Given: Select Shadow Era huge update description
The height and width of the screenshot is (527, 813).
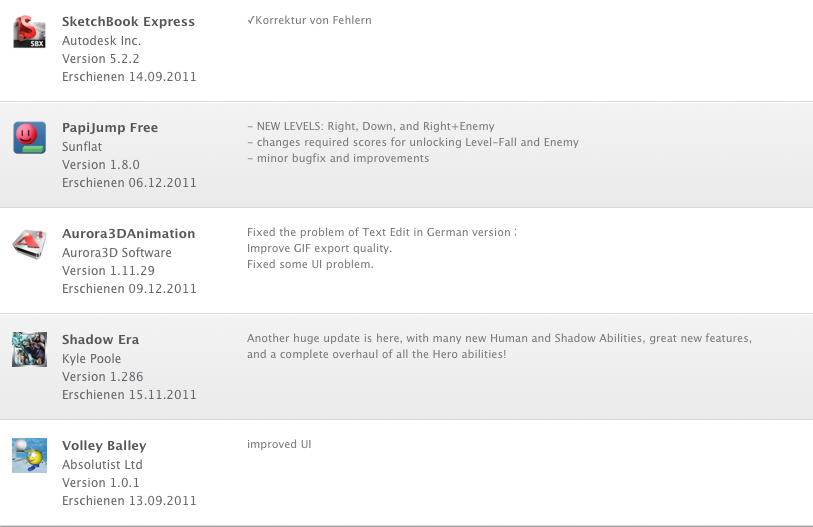Looking at the screenshot, I should (x=499, y=346).
